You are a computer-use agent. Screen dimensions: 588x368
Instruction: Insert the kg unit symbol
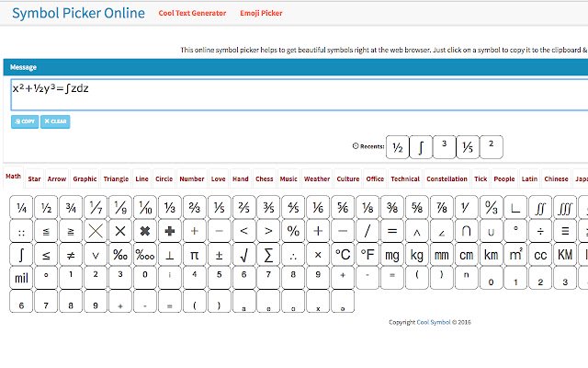pyautogui.click(x=417, y=255)
